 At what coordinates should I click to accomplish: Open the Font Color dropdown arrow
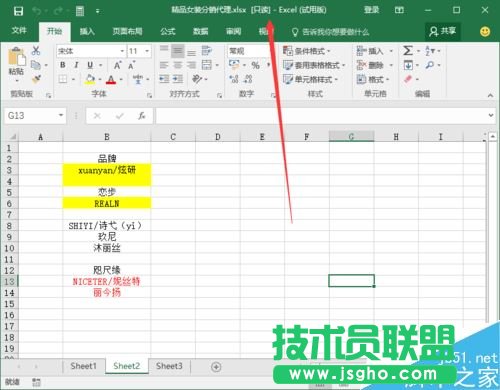coord(121,79)
